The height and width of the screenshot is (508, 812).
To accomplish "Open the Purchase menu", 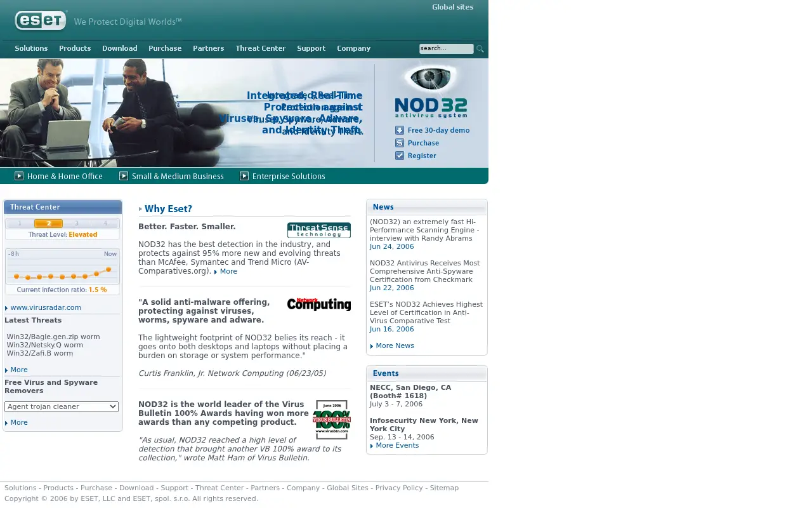I will [x=165, y=48].
